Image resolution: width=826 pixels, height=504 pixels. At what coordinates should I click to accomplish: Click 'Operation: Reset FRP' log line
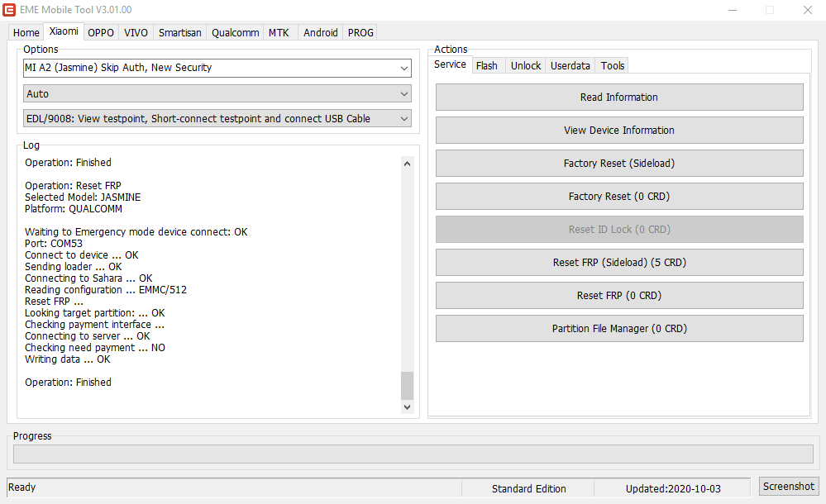pos(73,185)
